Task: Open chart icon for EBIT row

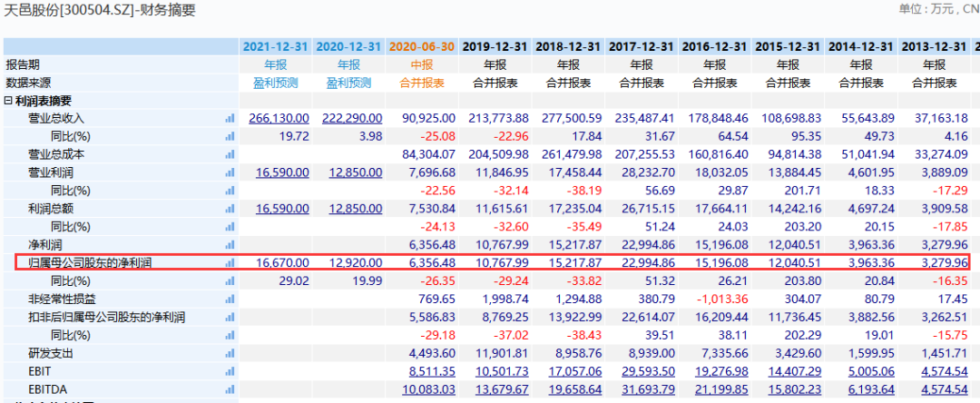Action: [230, 372]
